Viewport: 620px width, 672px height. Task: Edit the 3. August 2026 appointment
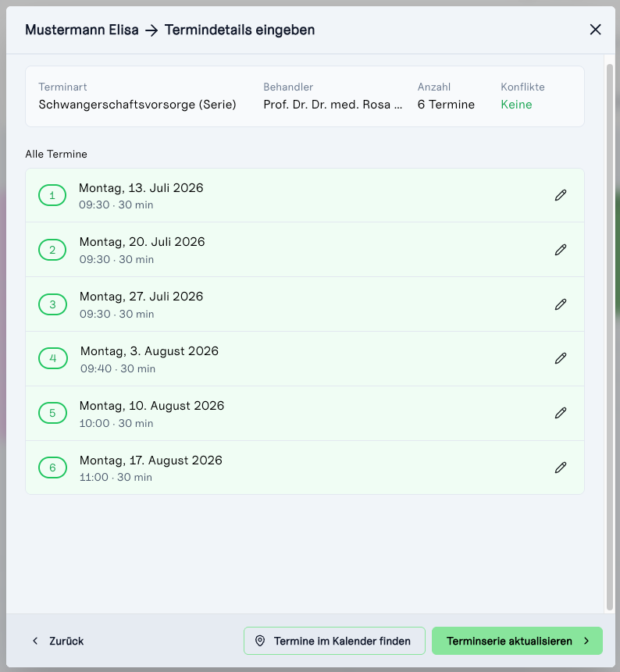[561, 358]
